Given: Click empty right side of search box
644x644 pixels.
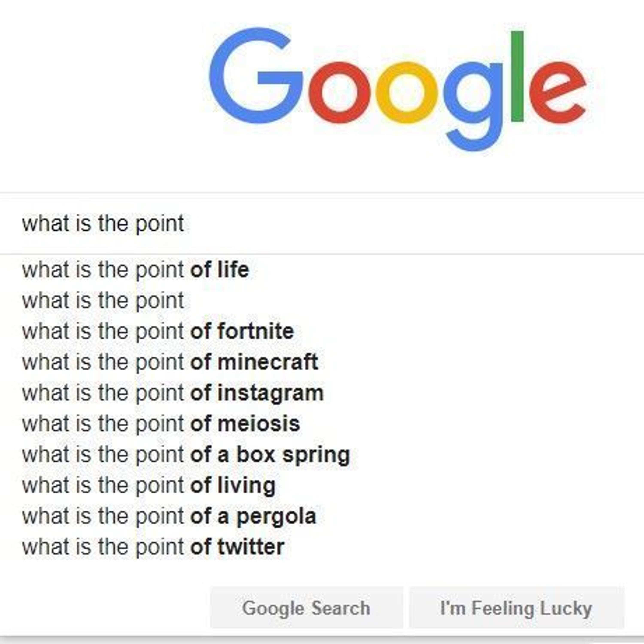Looking at the screenshot, I should click(x=433, y=224).
